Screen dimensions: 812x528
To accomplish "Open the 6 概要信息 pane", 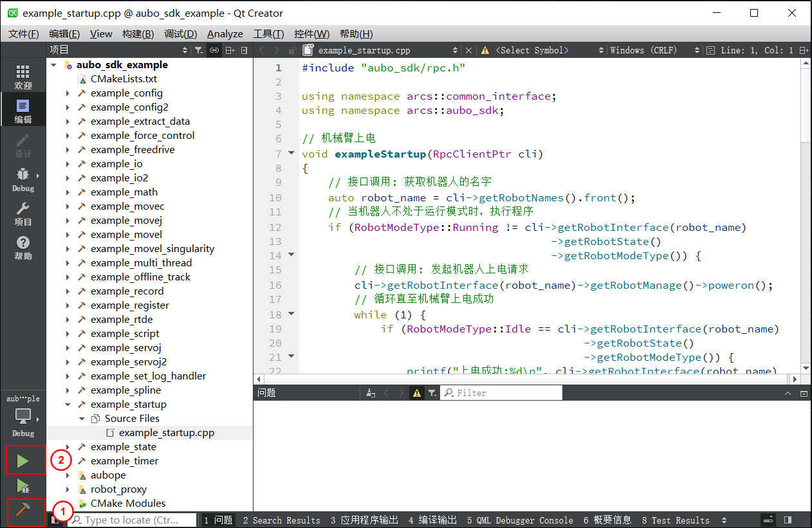I will click(x=607, y=520).
